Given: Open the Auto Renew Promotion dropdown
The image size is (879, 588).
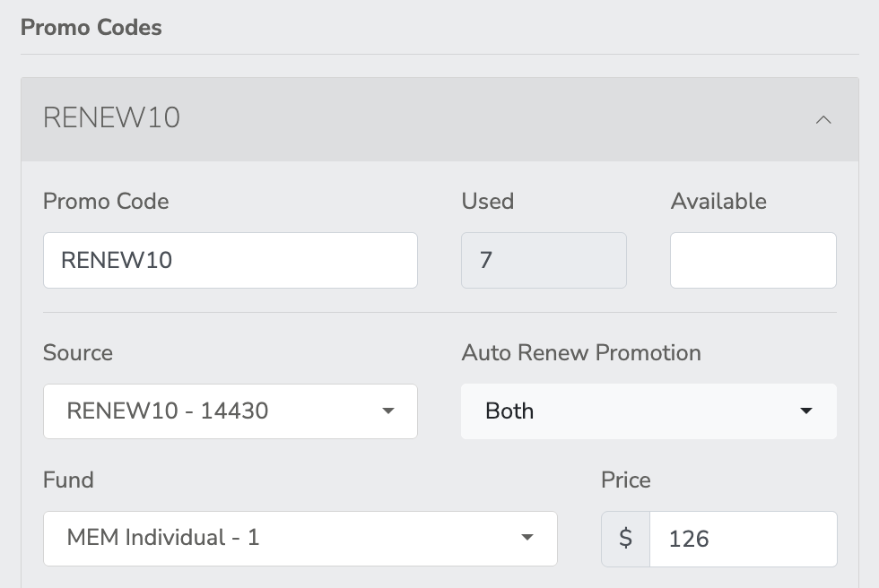Looking at the screenshot, I should tap(648, 411).
